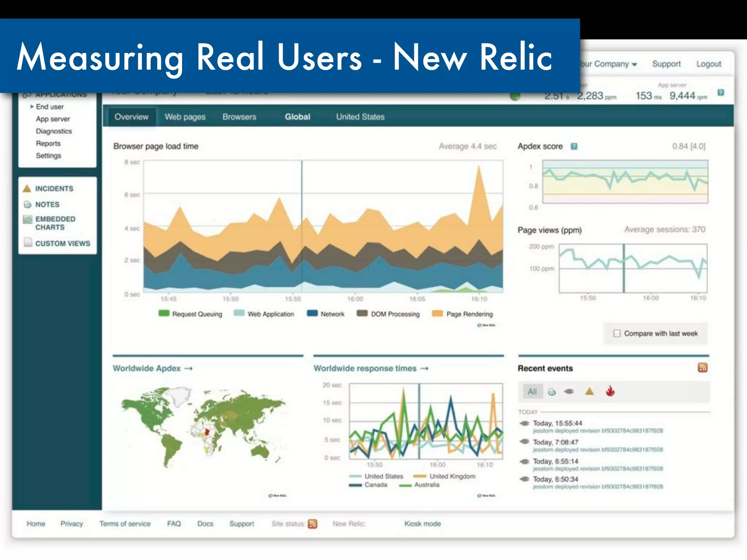The image size is (747, 560).
Task: Click the Support link in top header
Action: (666, 64)
